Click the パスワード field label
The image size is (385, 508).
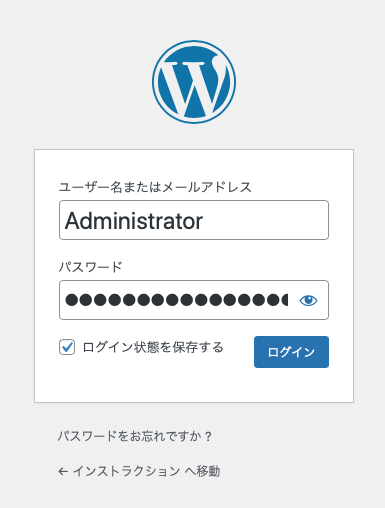(91, 267)
